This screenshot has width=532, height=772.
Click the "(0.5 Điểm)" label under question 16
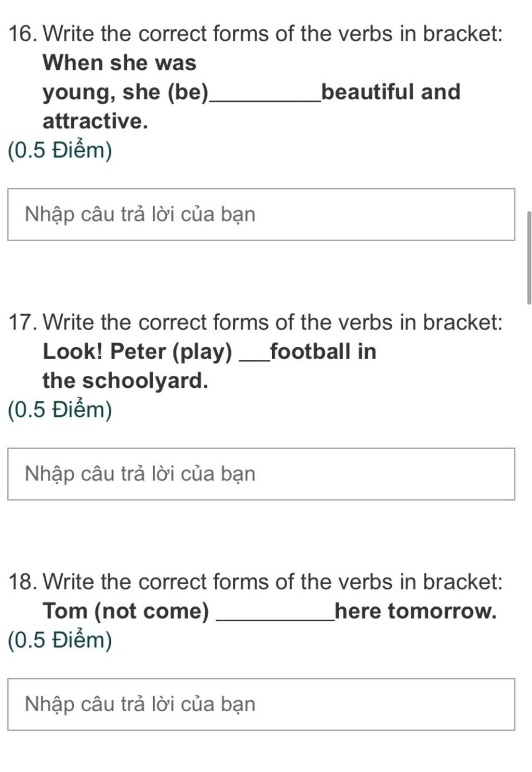tap(60, 150)
